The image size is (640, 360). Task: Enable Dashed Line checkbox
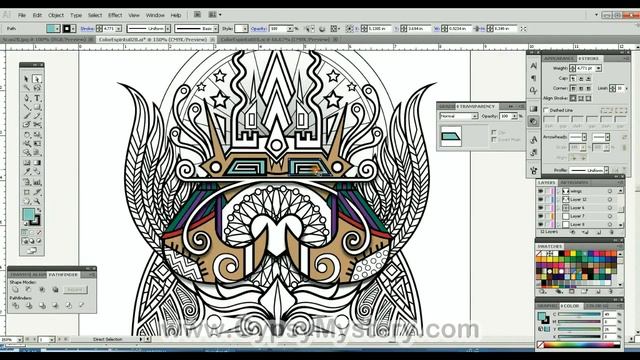pos(546,110)
